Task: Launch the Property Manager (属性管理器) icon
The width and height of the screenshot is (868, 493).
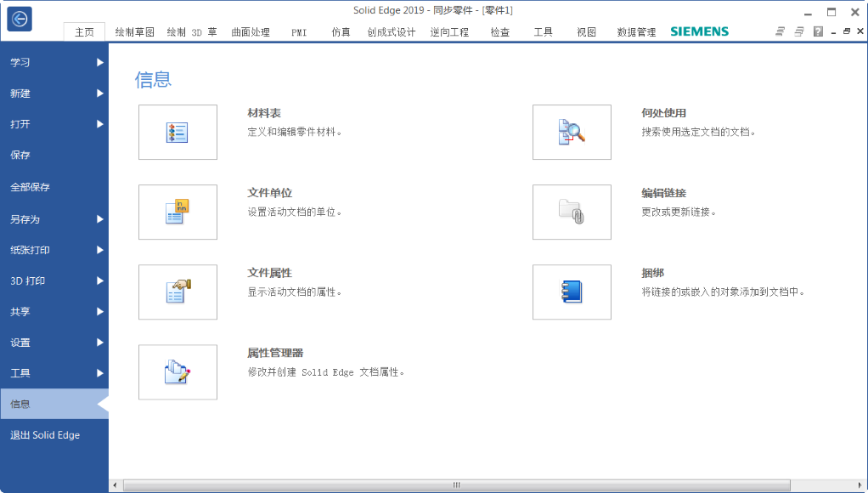Action: pos(178,372)
